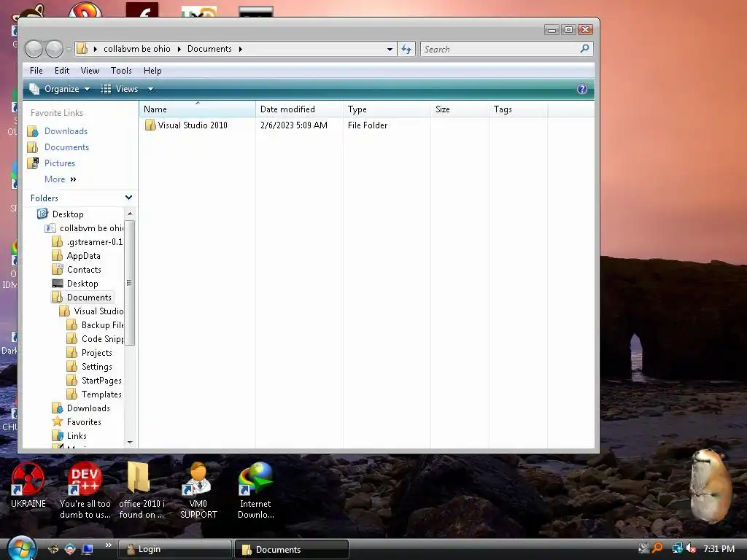
Task: Click the network tray icon
Action: [x=677, y=548]
